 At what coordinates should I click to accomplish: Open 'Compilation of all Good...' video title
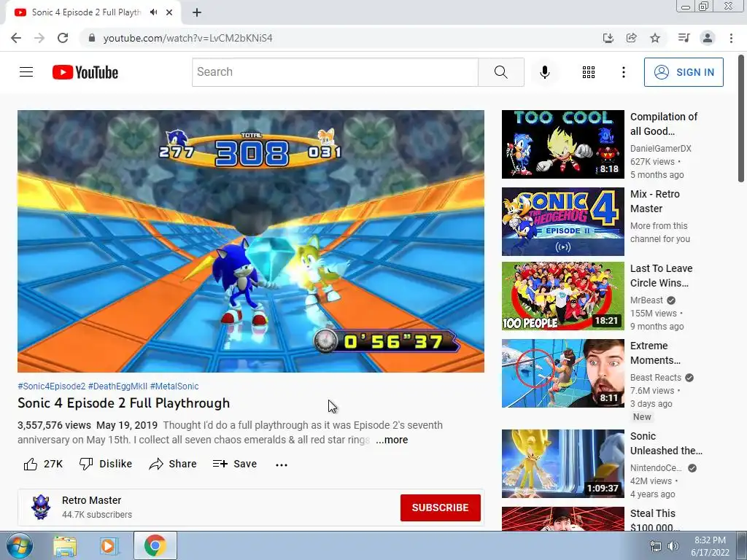tap(664, 124)
